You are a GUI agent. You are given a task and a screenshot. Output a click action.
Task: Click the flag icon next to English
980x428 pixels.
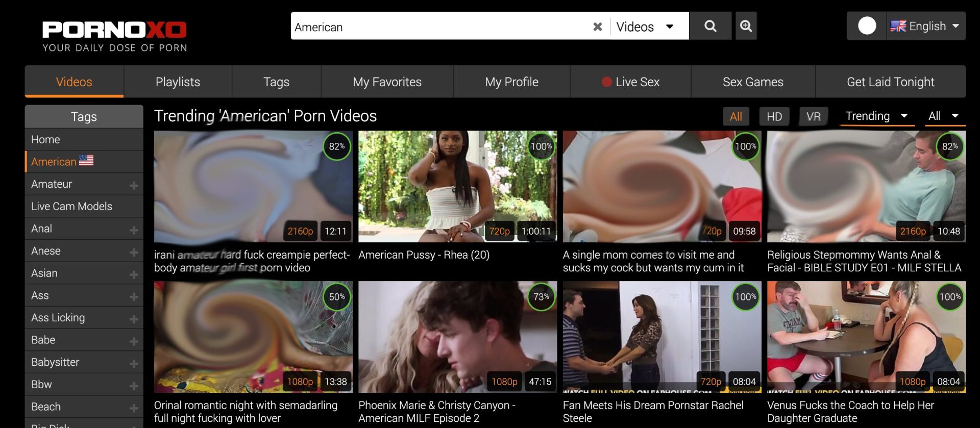pyautogui.click(x=898, y=26)
